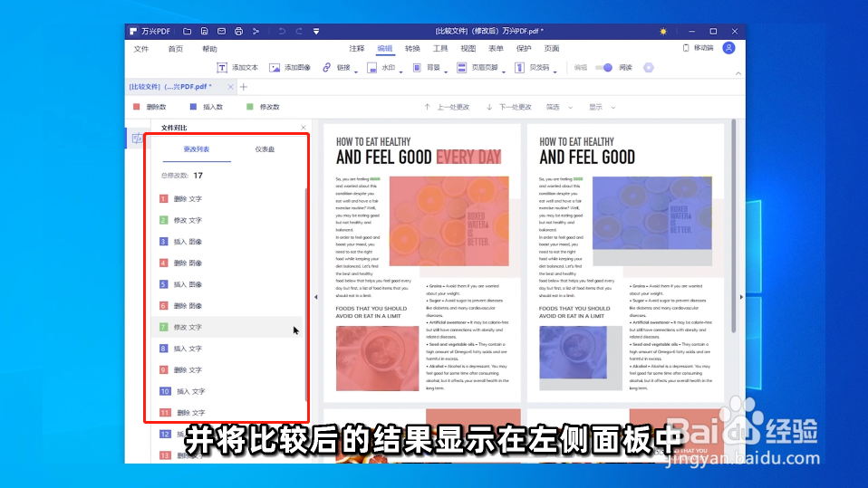The width and height of the screenshot is (868, 488).
Task: Switch to the 表单 ribbon tab
Action: (x=496, y=49)
